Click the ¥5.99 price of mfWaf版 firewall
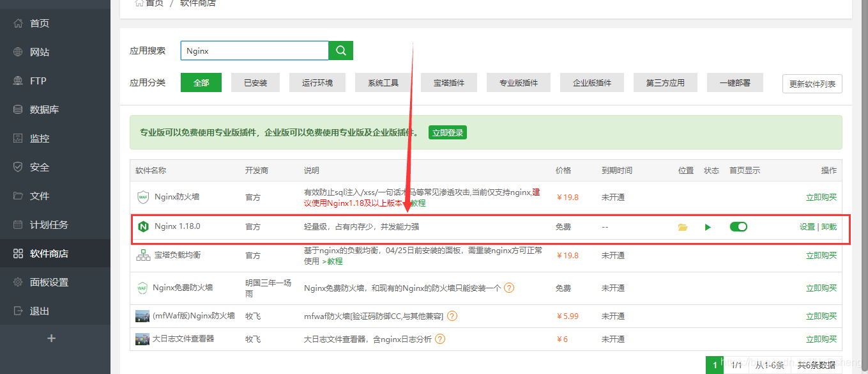 coord(567,316)
